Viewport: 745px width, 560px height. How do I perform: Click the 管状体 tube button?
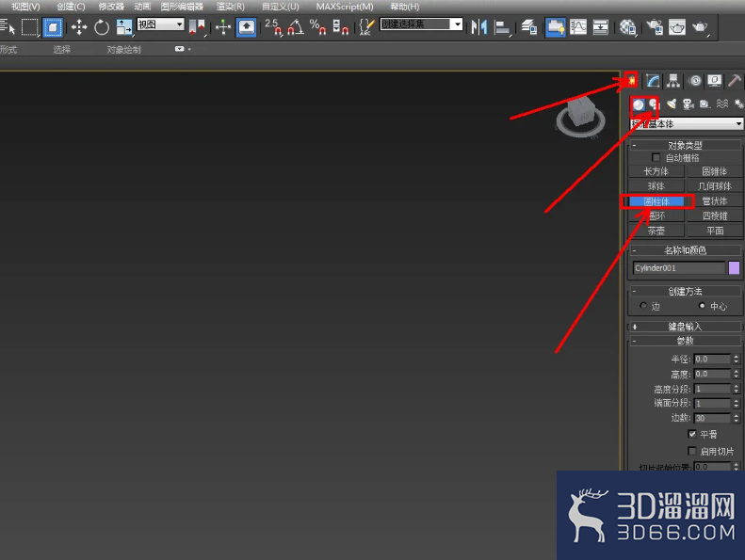(715, 201)
